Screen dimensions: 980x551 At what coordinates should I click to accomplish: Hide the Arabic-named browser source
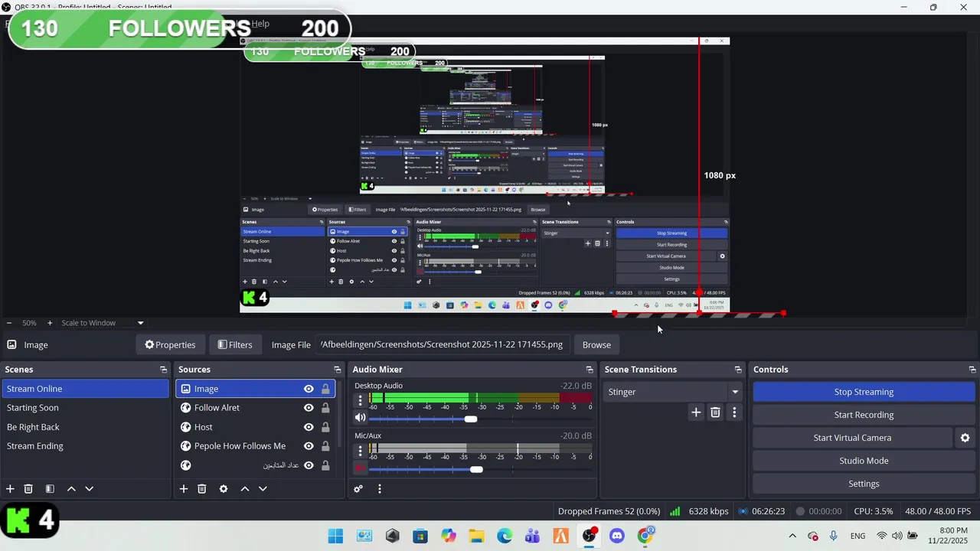309,465
